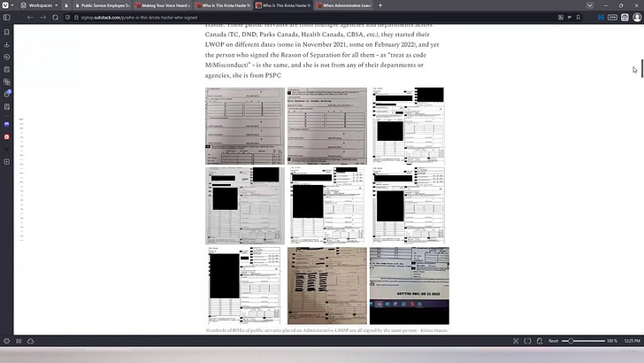Open the History panel

click(6, 57)
